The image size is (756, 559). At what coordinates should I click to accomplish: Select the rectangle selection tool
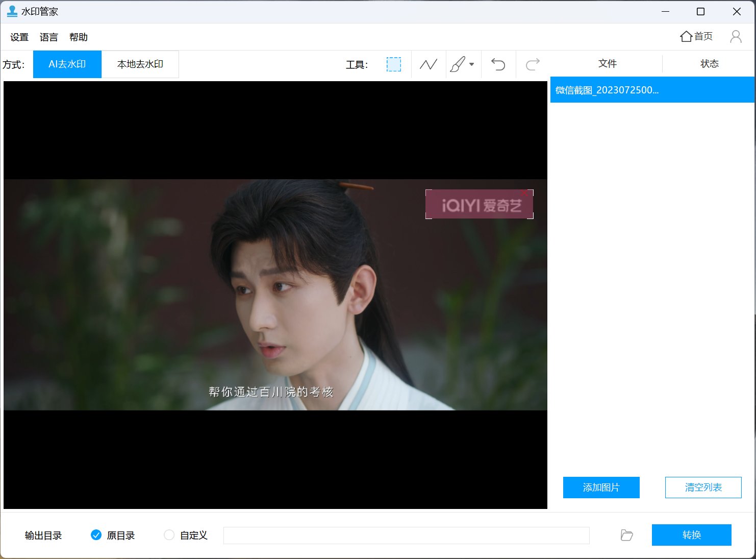coord(394,64)
